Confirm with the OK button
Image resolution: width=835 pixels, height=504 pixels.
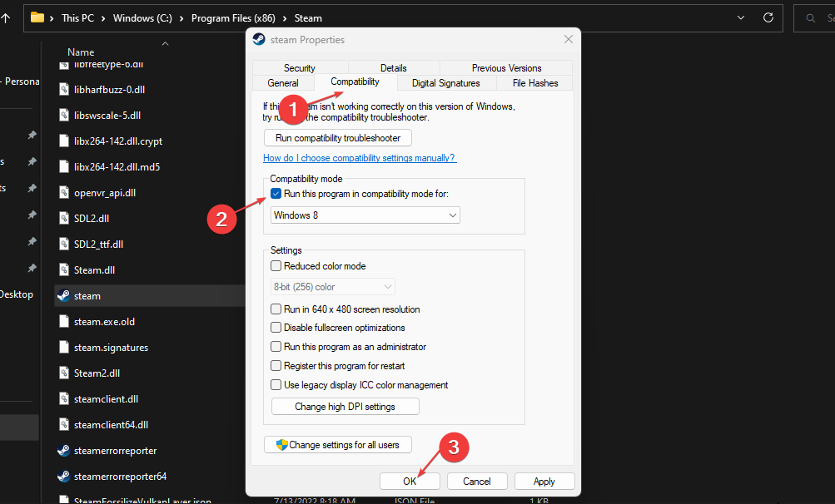[x=410, y=481]
